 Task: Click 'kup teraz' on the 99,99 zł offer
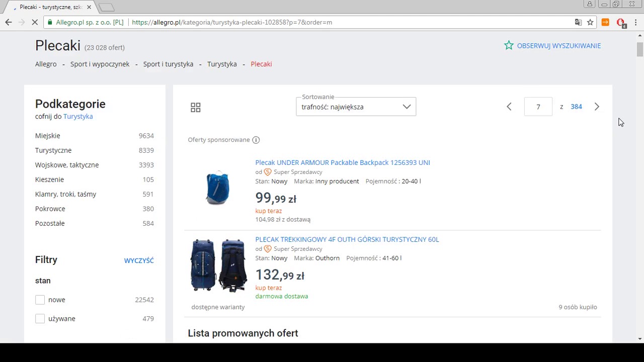pos(269,211)
